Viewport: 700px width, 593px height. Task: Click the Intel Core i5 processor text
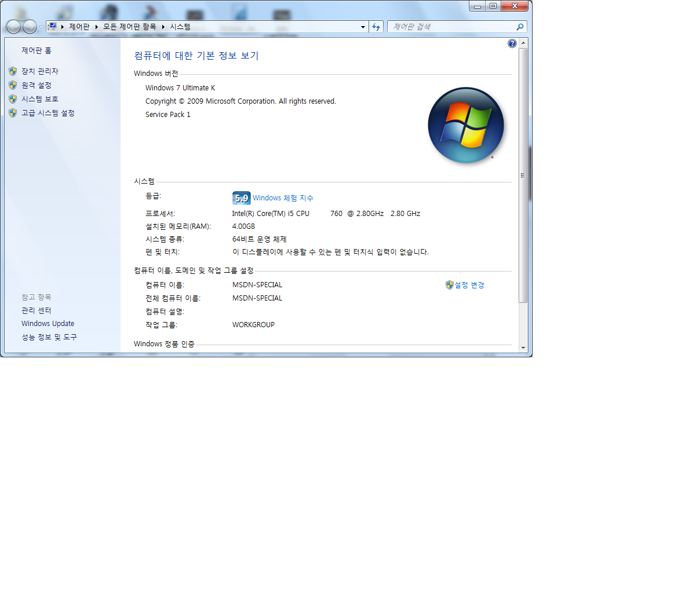(x=326, y=214)
